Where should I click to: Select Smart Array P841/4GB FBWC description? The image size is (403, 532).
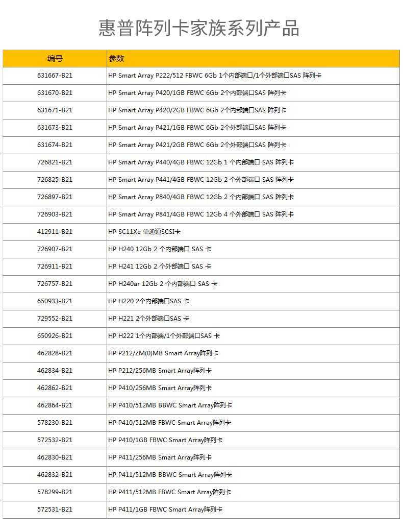[200, 214]
